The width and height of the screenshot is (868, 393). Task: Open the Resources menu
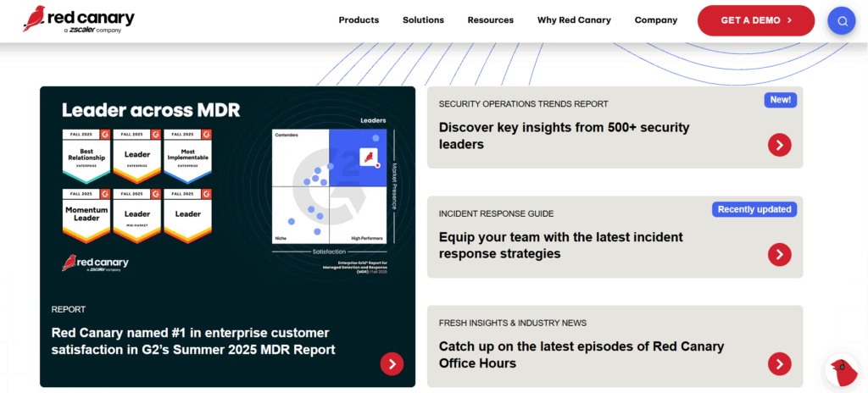tap(491, 20)
